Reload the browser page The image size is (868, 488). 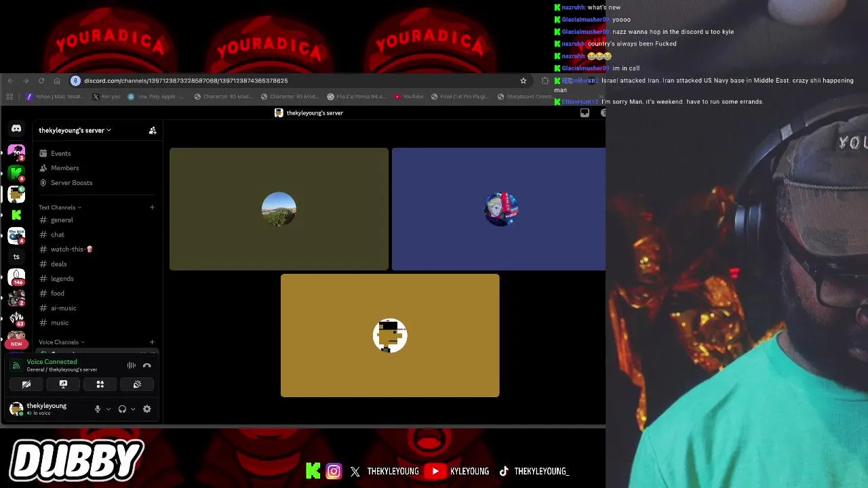tap(41, 81)
